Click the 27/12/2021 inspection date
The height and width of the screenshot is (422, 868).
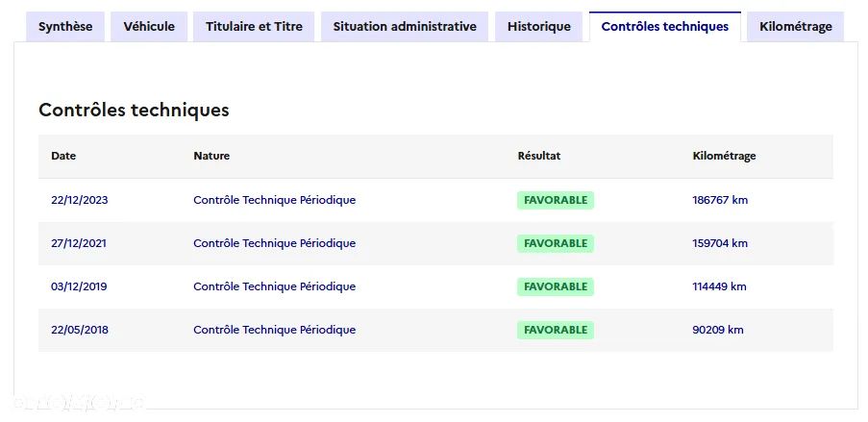[79, 243]
